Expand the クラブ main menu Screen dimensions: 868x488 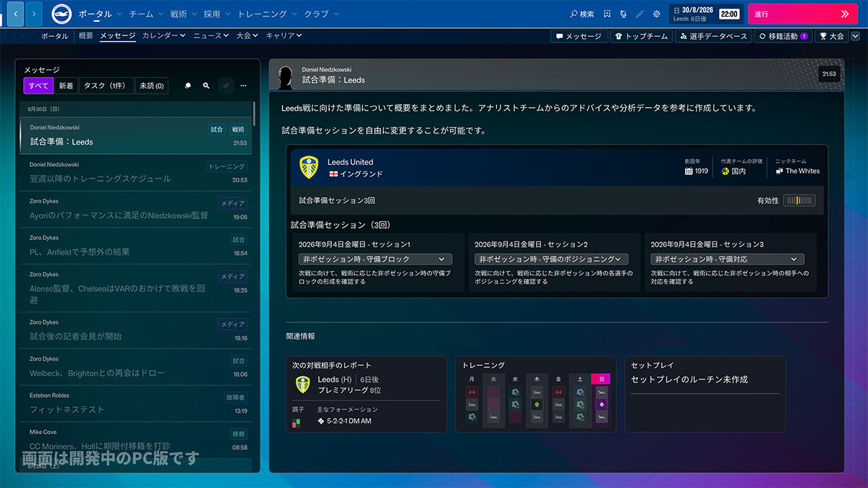coord(320,14)
